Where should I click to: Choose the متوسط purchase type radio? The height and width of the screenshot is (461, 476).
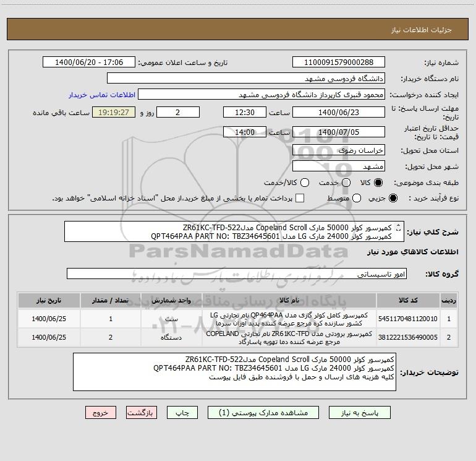(x=357, y=198)
